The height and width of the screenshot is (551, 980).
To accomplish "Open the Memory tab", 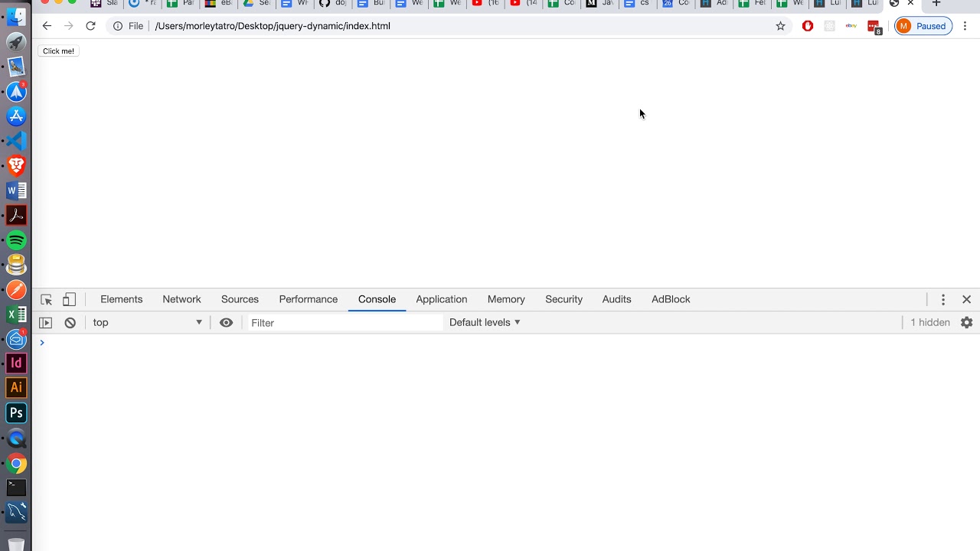I will pyautogui.click(x=506, y=299).
